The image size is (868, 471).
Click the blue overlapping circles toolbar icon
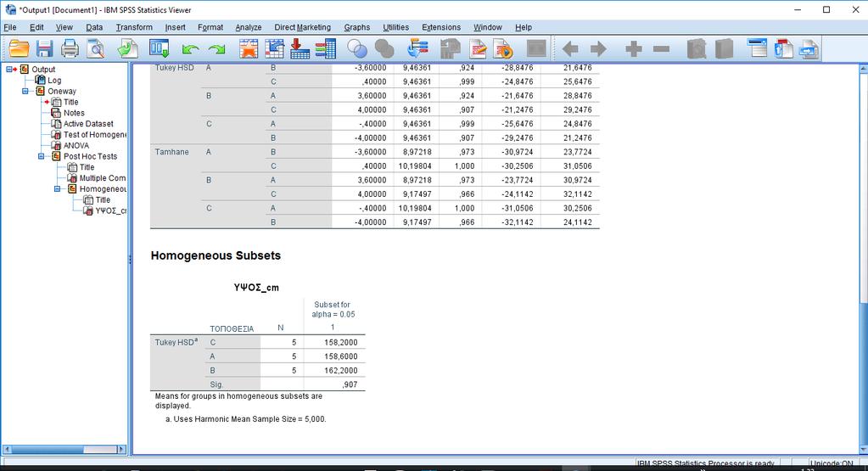[x=357, y=48]
